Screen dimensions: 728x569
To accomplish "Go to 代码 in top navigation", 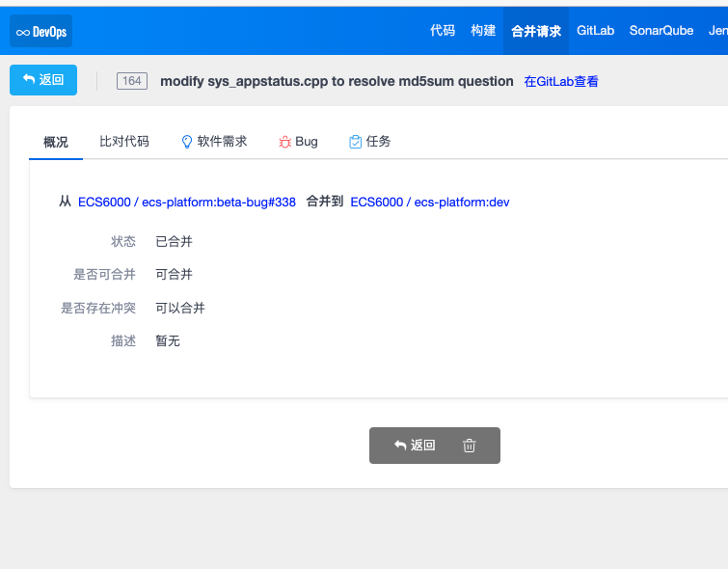I will 443,31.
